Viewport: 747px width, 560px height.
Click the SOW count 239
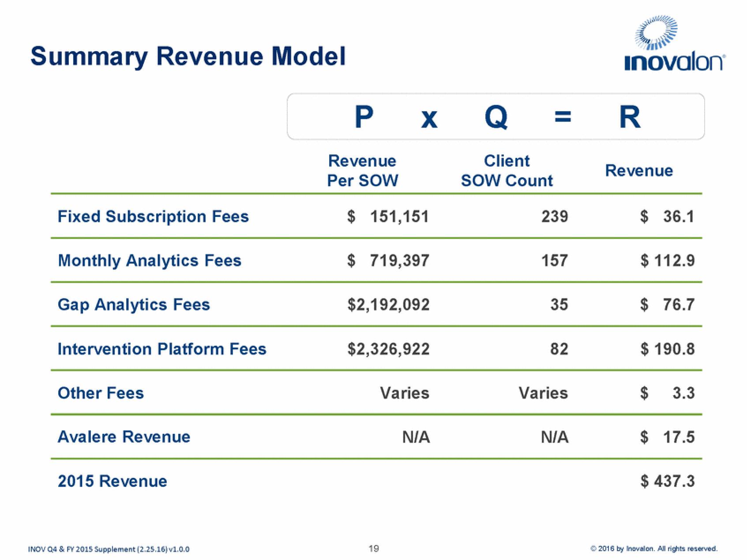[x=555, y=217]
